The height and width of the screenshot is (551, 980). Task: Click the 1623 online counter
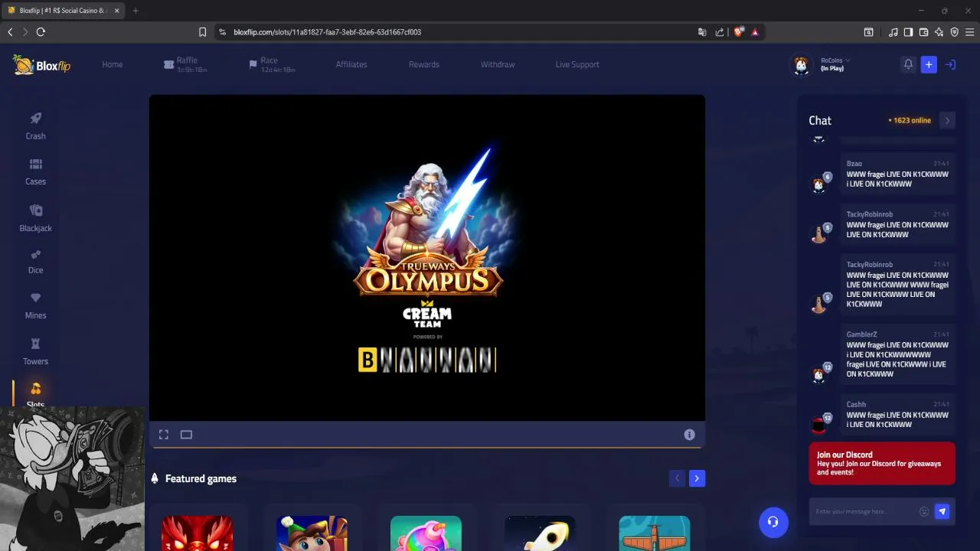910,120
